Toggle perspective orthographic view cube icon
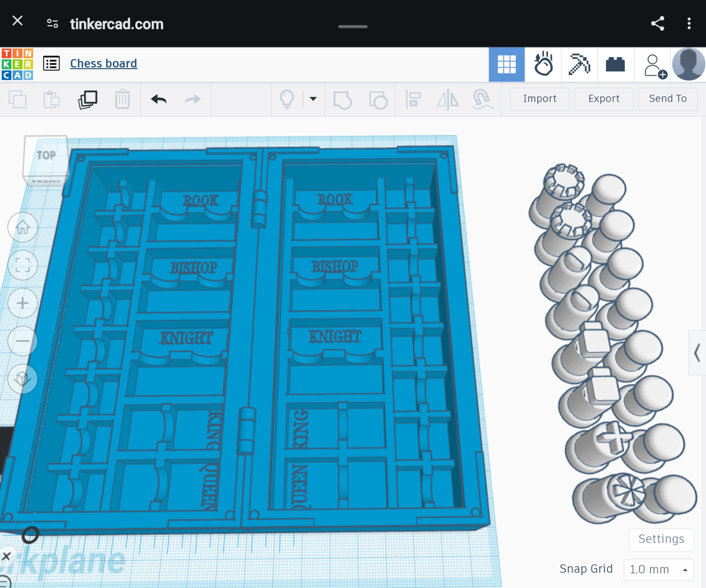 tap(22, 379)
